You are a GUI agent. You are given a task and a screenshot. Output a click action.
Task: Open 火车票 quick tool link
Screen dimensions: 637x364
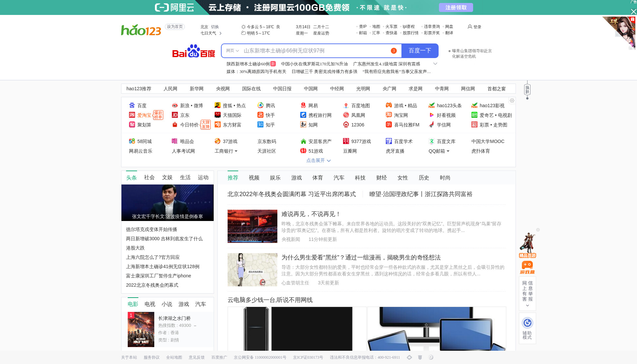(x=391, y=27)
